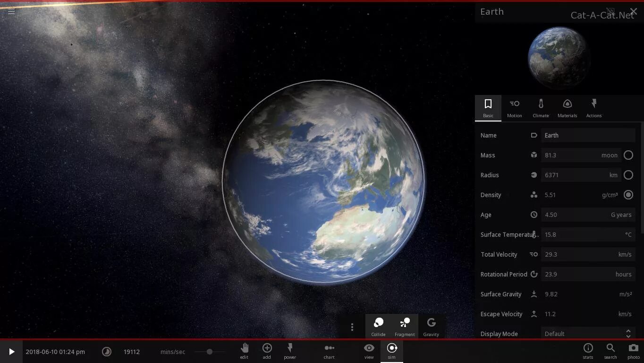644x363 pixels.
Task: Toggle the Gravity simulation option
Action: point(431,327)
